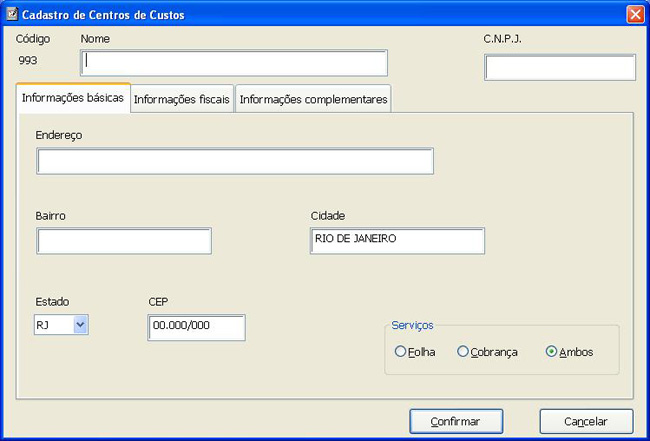Click the CEP field
650x441 pixels.
click(x=196, y=327)
